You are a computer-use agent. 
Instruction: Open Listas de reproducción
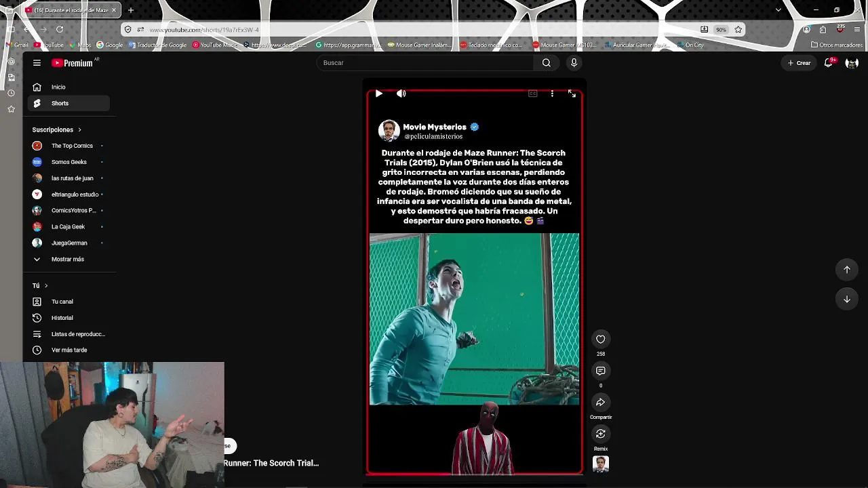68,334
